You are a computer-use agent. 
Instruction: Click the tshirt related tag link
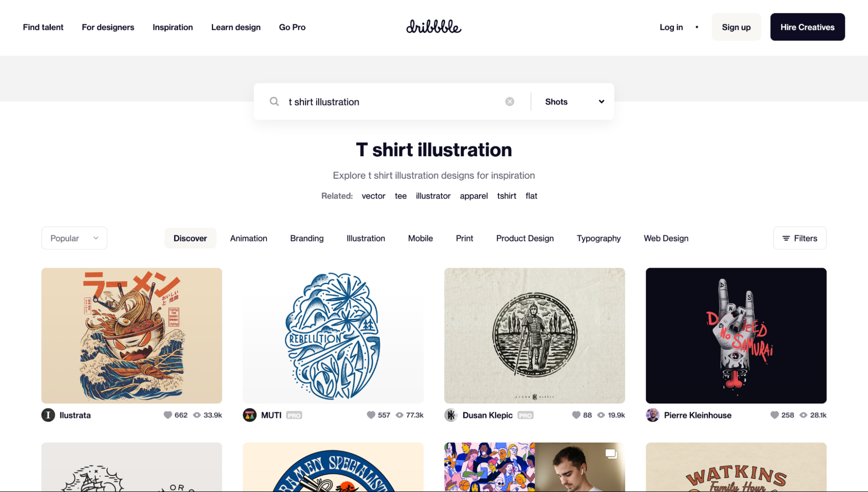507,195
